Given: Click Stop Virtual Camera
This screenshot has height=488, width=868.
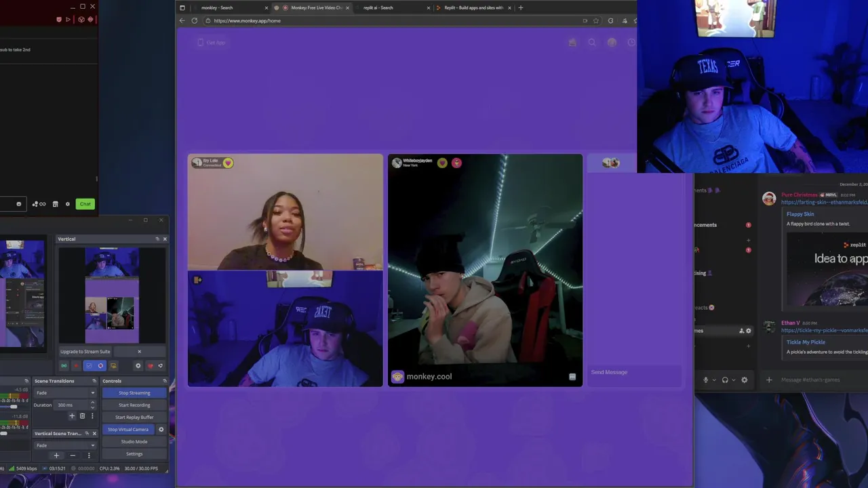Looking at the screenshot, I should point(128,430).
